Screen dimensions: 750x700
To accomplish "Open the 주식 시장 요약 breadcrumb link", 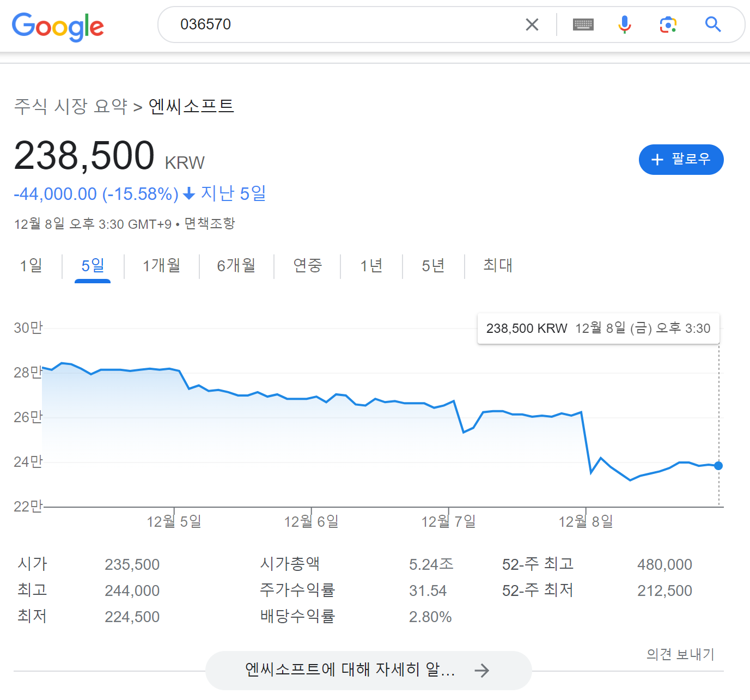I will click(70, 106).
